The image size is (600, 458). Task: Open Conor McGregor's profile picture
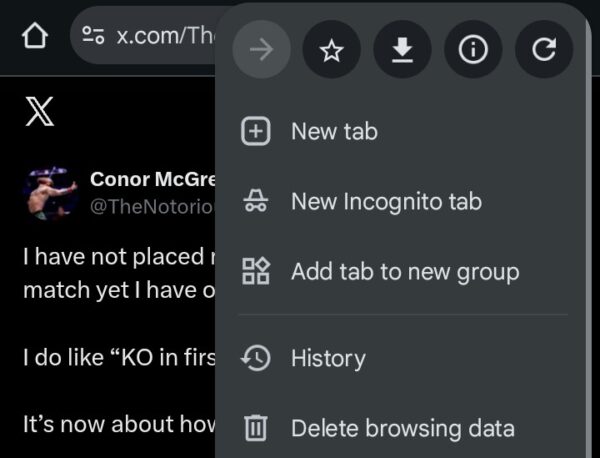pyautogui.click(x=50, y=194)
